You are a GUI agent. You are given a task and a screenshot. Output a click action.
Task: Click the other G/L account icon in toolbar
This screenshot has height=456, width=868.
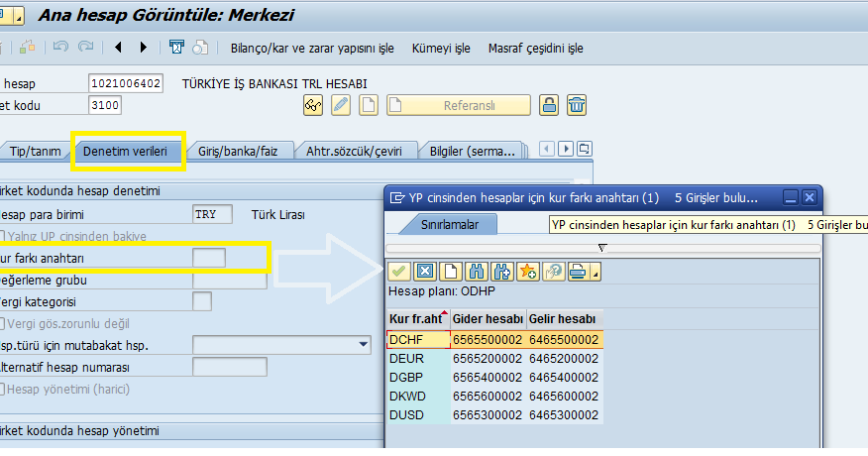click(x=27, y=48)
